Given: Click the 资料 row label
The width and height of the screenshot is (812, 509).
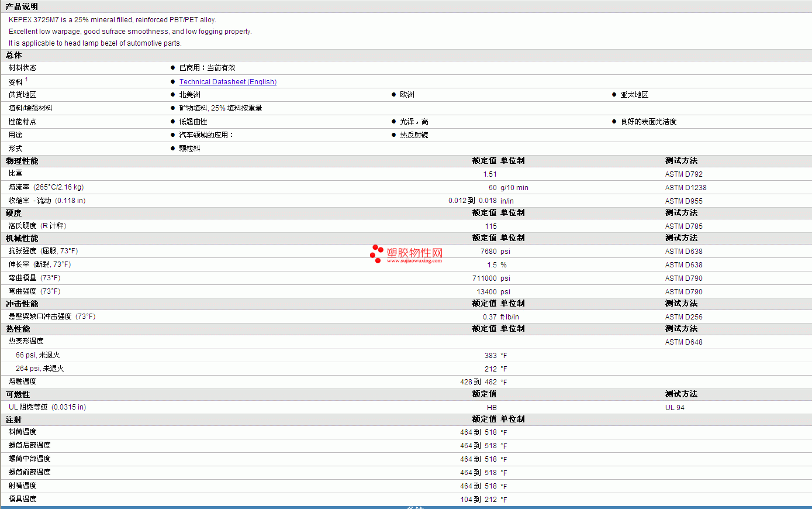Looking at the screenshot, I should pyautogui.click(x=16, y=82).
